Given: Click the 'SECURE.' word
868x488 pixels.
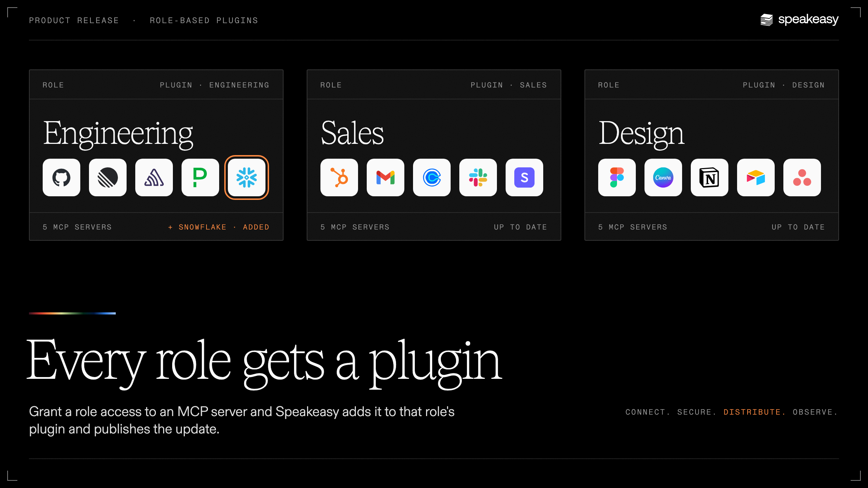Looking at the screenshot, I should [x=697, y=412].
